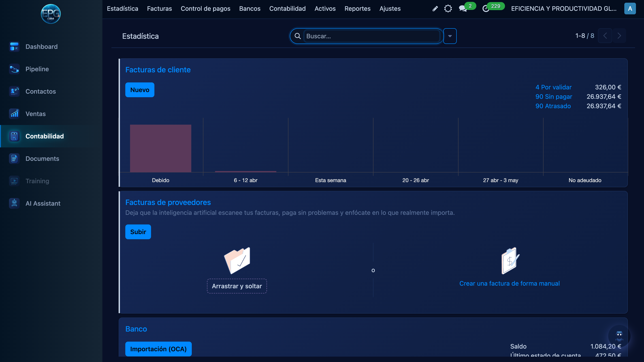Click the Pipeline sidebar icon
This screenshot has height=362, width=644.
(14, 69)
